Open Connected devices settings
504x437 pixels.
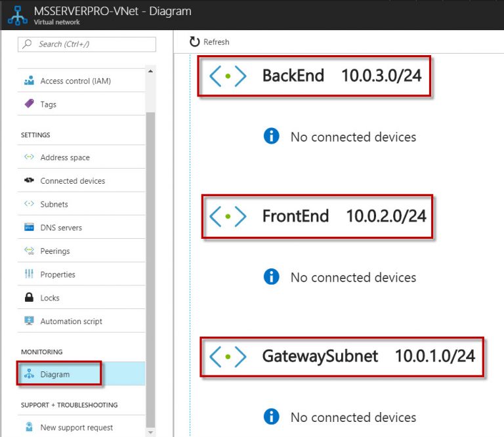pyautogui.click(x=72, y=181)
